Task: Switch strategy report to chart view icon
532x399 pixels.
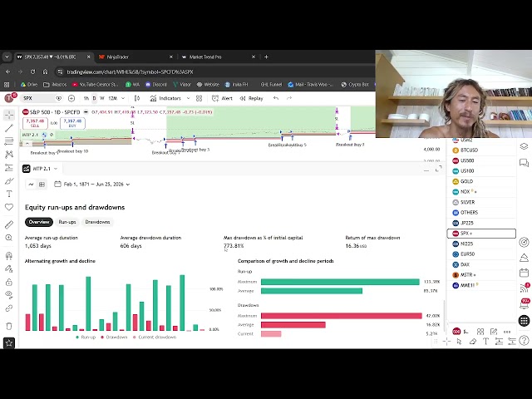Action: 31,185
